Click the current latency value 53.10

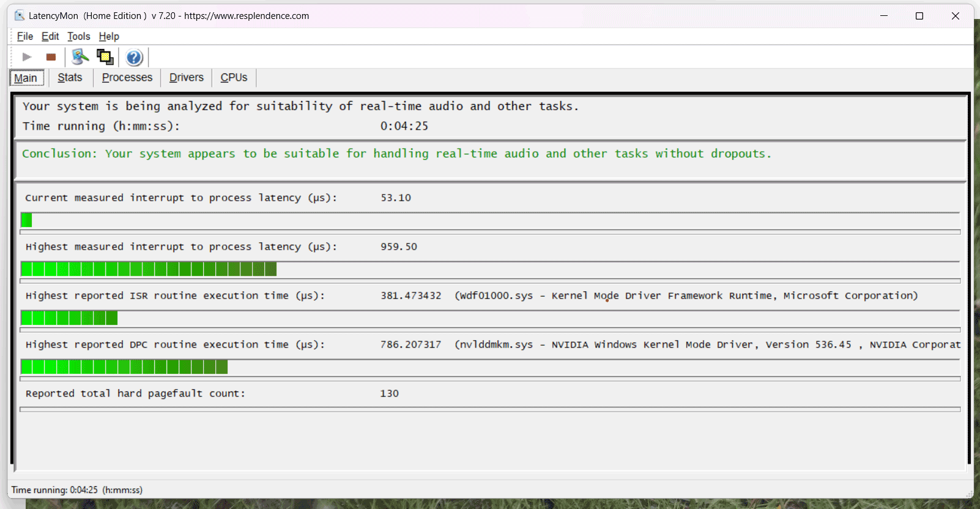(x=396, y=198)
